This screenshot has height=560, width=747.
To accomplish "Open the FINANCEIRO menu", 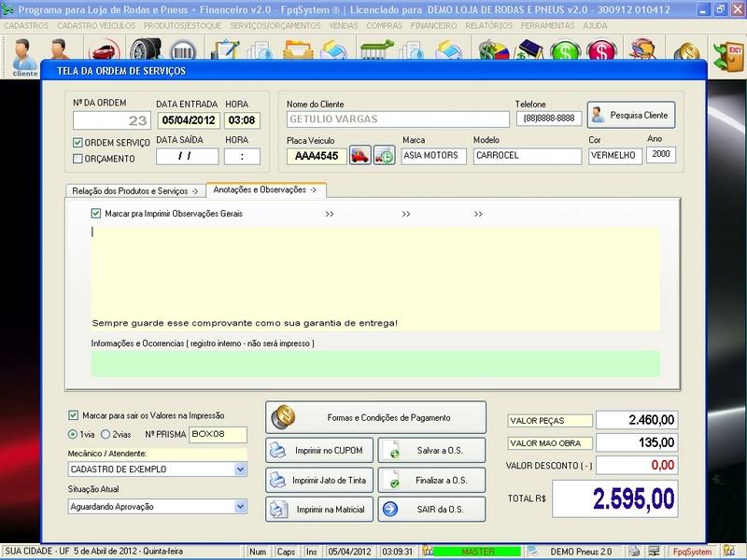I will pos(440,25).
